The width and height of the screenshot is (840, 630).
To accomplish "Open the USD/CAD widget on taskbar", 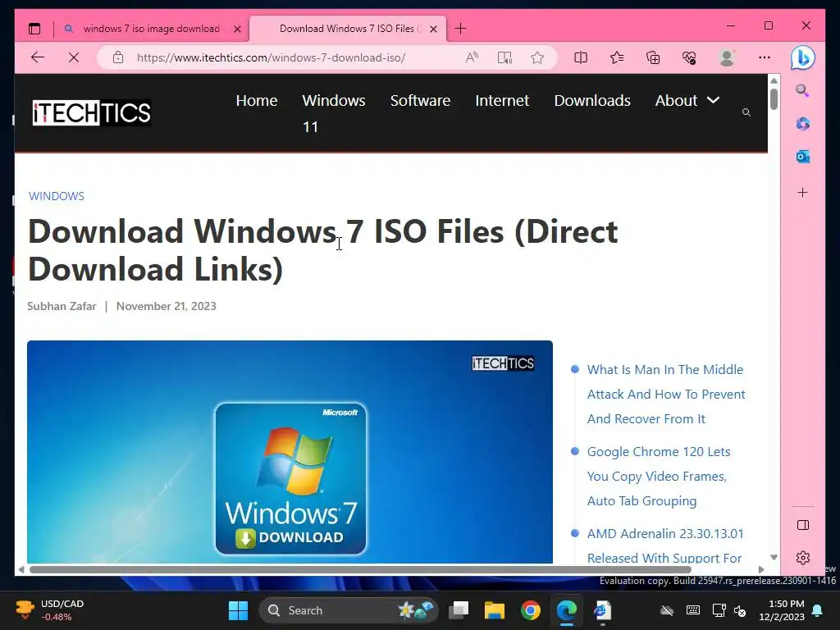I will pyautogui.click(x=50, y=610).
